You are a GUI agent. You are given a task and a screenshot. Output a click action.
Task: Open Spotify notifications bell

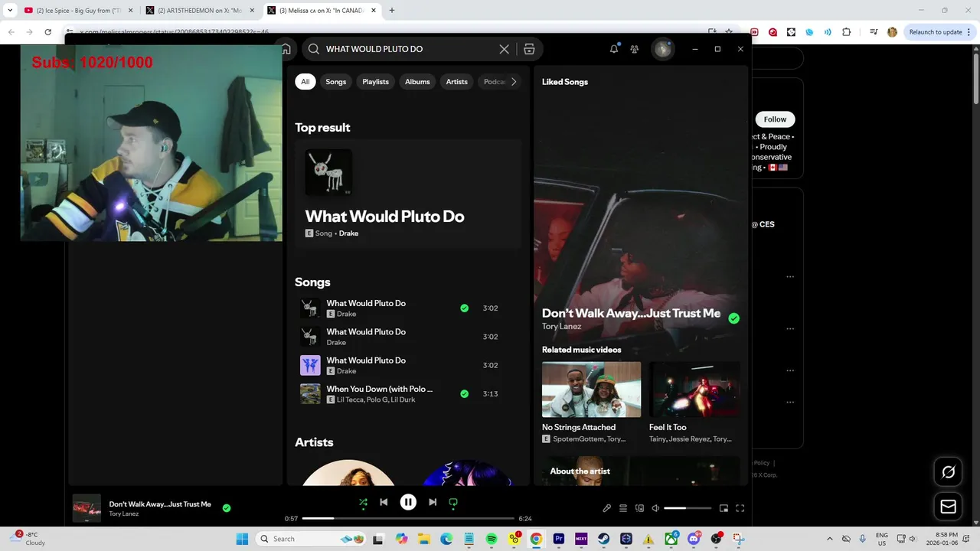tap(614, 49)
